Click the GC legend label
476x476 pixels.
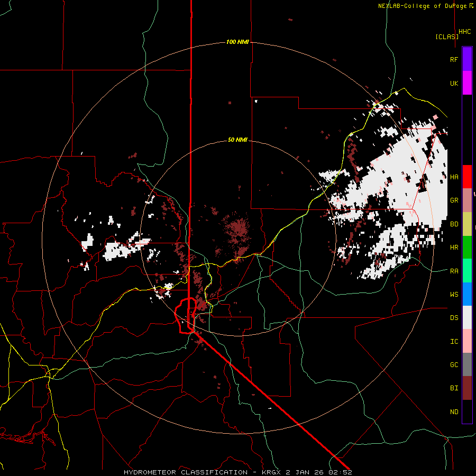click(x=454, y=365)
